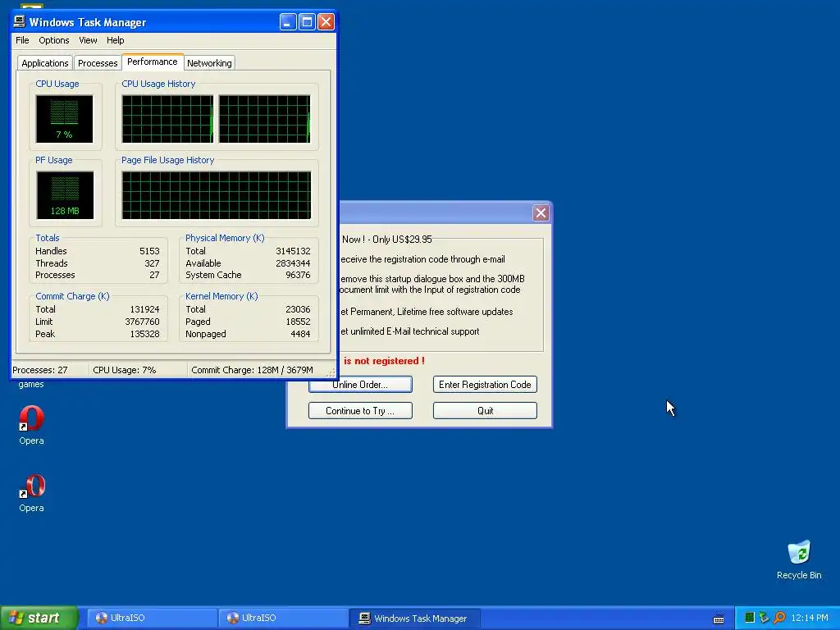
Task: Click Kernel Memory Total value 23036
Action: point(298,309)
